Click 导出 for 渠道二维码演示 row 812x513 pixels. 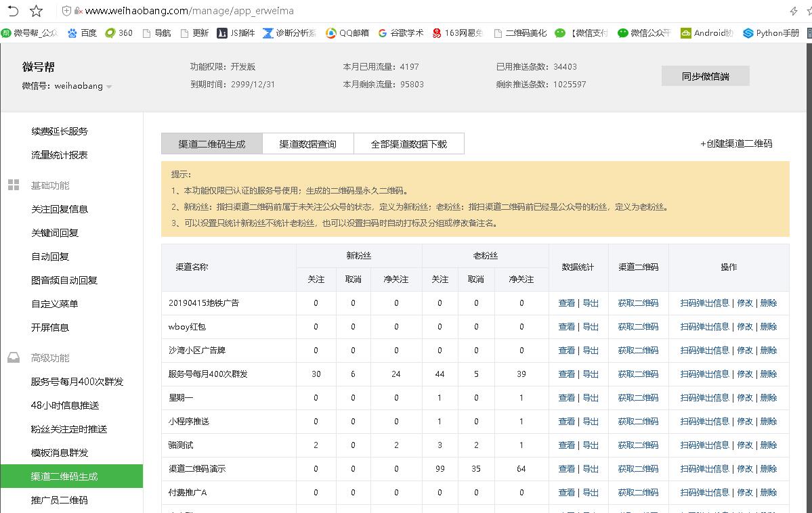[591, 469]
